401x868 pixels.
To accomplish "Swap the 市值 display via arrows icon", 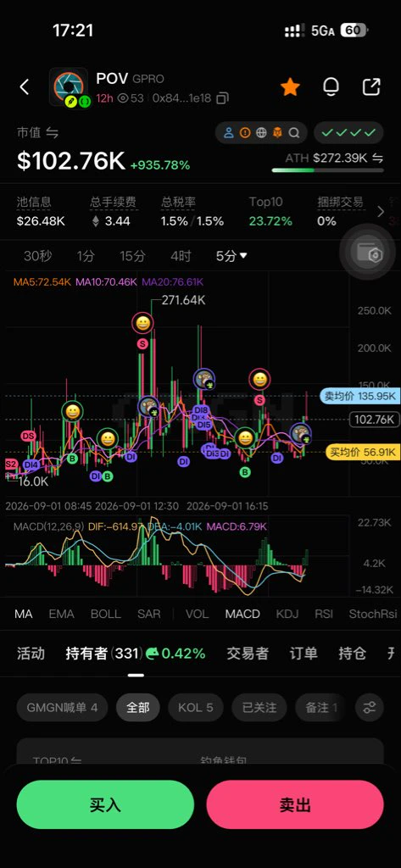I will click(52, 133).
